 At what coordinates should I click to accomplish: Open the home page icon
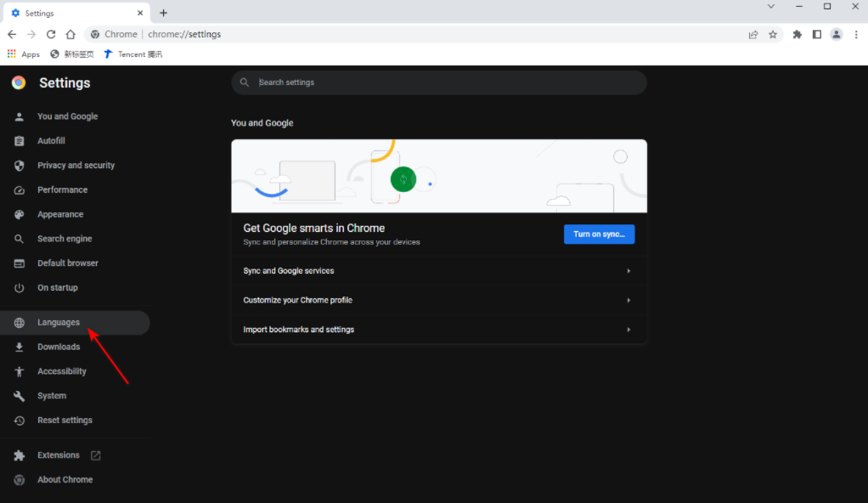point(70,34)
